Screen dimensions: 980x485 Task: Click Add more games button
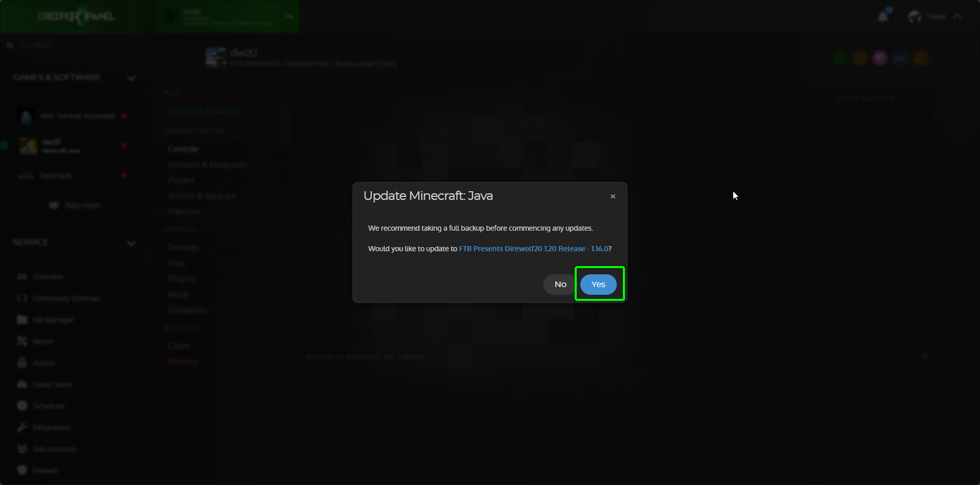[x=75, y=205]
